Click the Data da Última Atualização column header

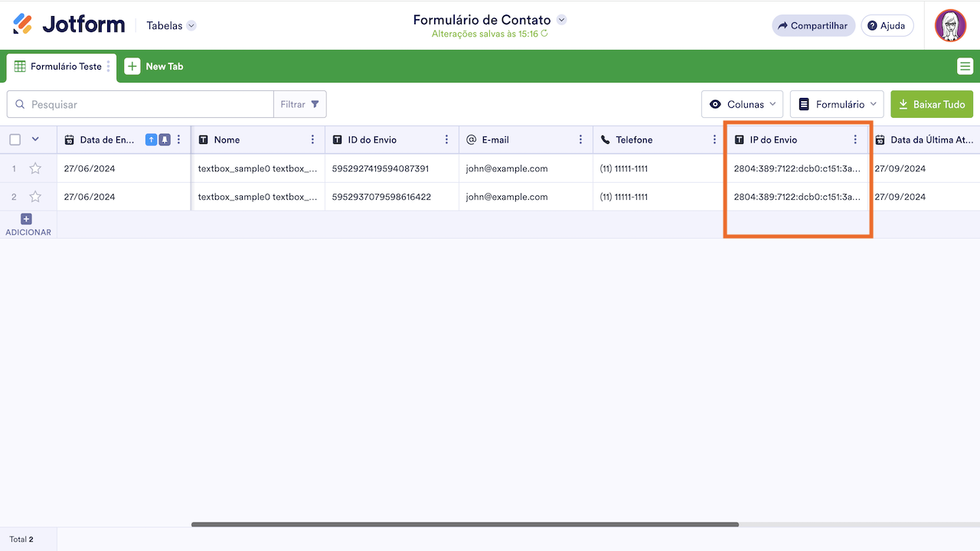(924, 139)
